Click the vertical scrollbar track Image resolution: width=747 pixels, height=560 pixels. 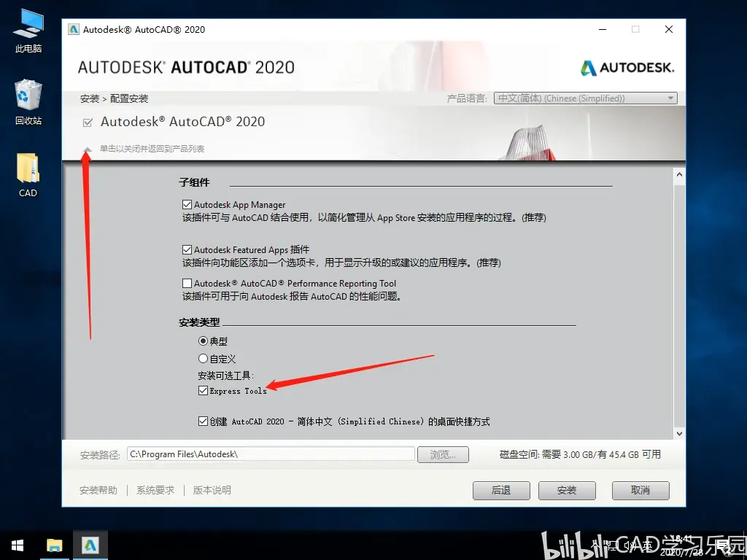[x=679, y=305]
